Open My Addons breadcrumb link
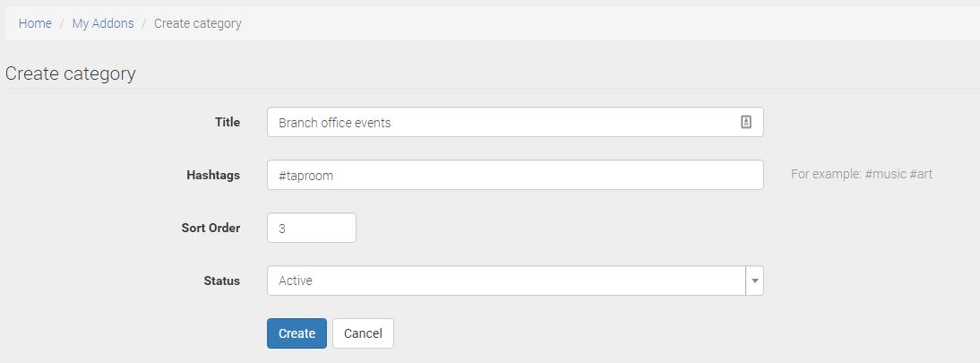This screenshot has height=363, width=980. 103,23
